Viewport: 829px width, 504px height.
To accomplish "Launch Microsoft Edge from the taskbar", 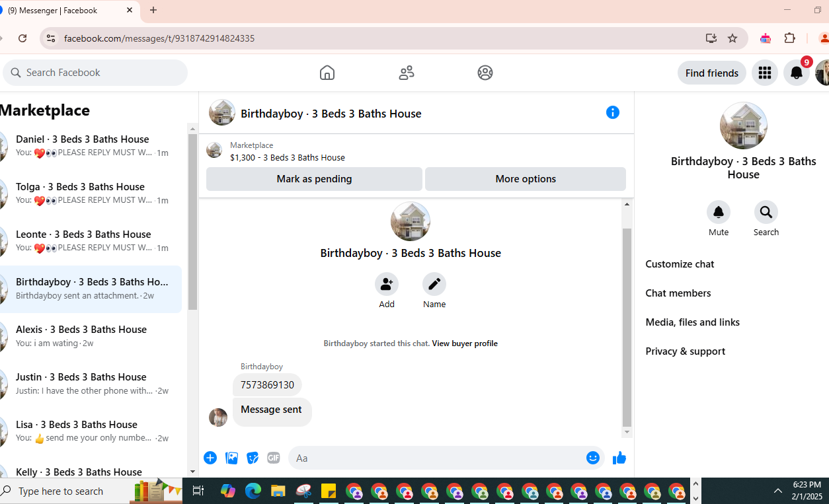I will [x=253, y=491].
